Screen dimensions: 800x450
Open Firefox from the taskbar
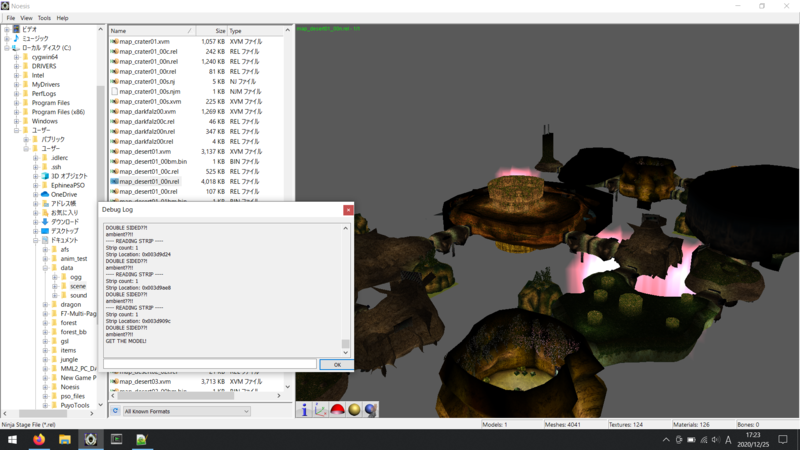pyautogui.click(x=39, y=439)
